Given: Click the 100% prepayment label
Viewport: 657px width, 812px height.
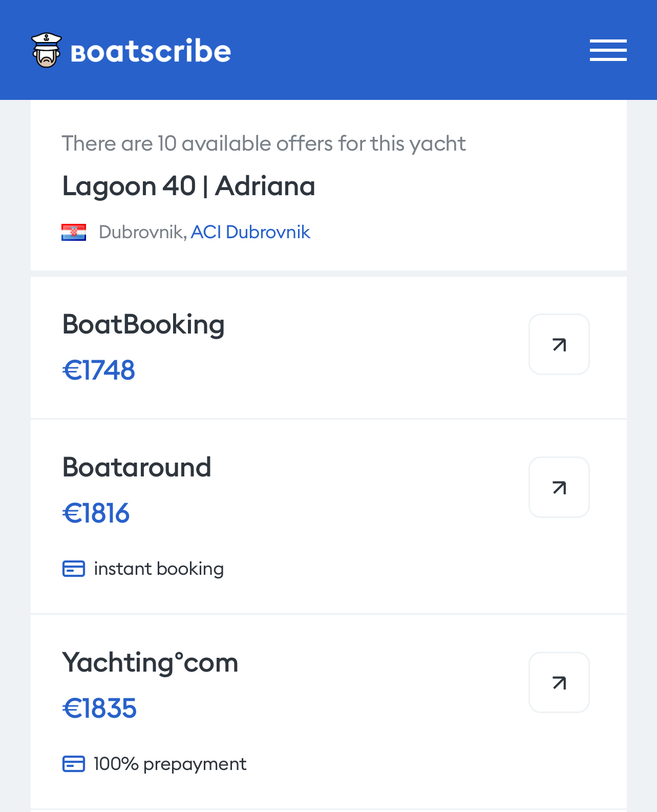Looking at the screenshot, I should (x=170, y=764).
